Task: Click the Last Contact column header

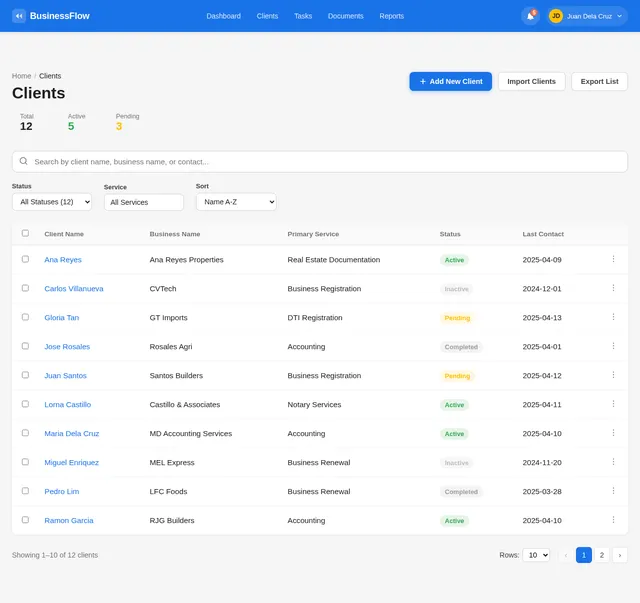Action: tap(543, 234)
